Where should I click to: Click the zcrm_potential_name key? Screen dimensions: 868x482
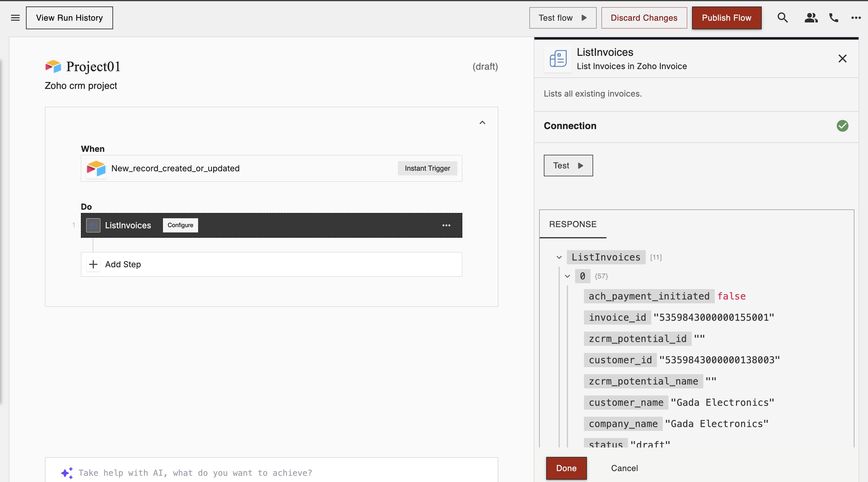(x=643, y=381)
